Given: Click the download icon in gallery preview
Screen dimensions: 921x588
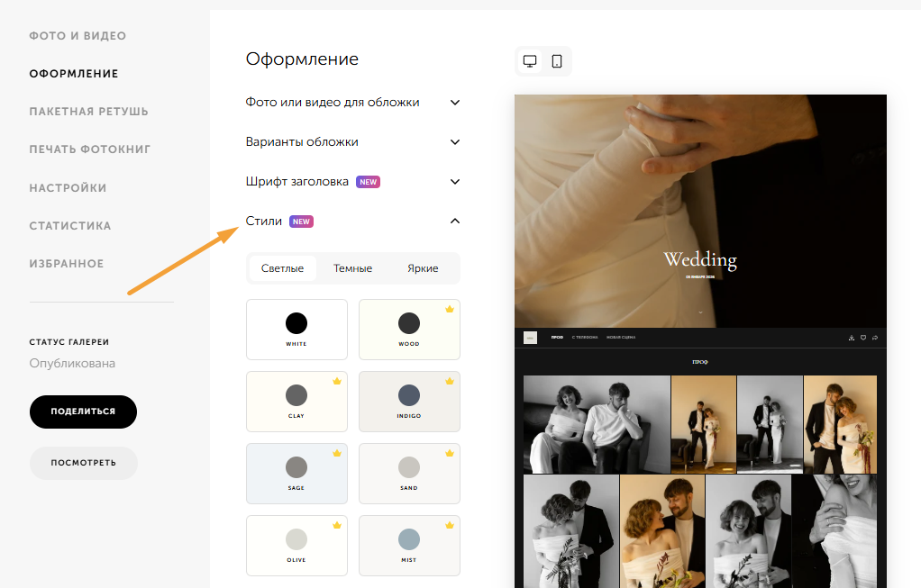Looking at the screenshot, I should pyautogui.click(x=851, y=338).
